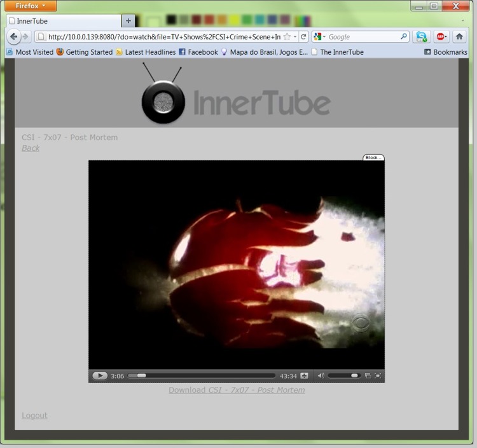Click the search magnifier icon
Viewport: 477px width, 448px height.
click(x=404, y=36)
